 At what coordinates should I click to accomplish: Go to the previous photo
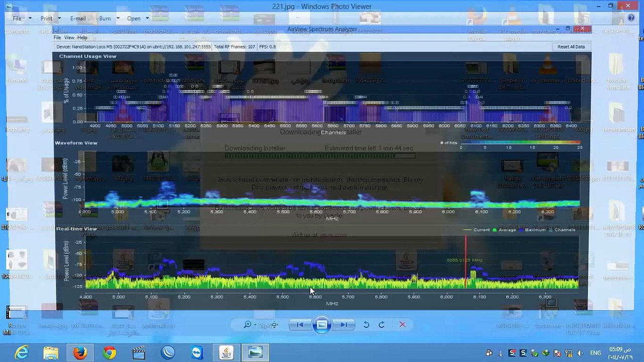[300, 325]
